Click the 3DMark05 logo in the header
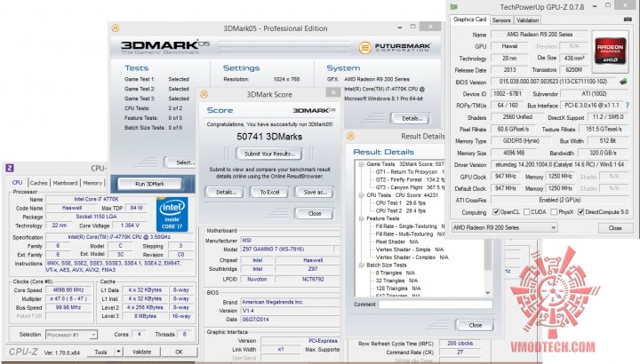Image resolution: width=640 pixels, height=364 pixels. tap(165, 47)
